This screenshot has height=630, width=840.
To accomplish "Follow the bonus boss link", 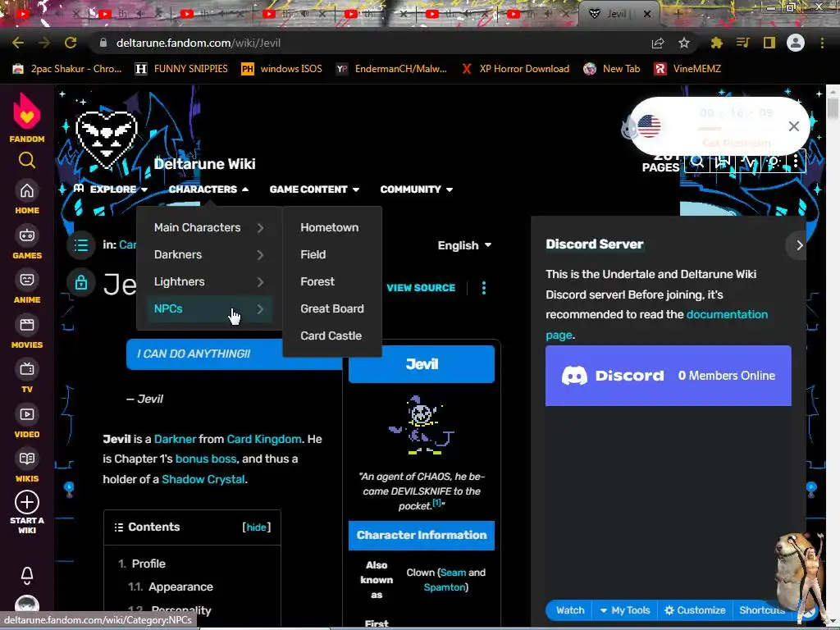I will [206, 459].
